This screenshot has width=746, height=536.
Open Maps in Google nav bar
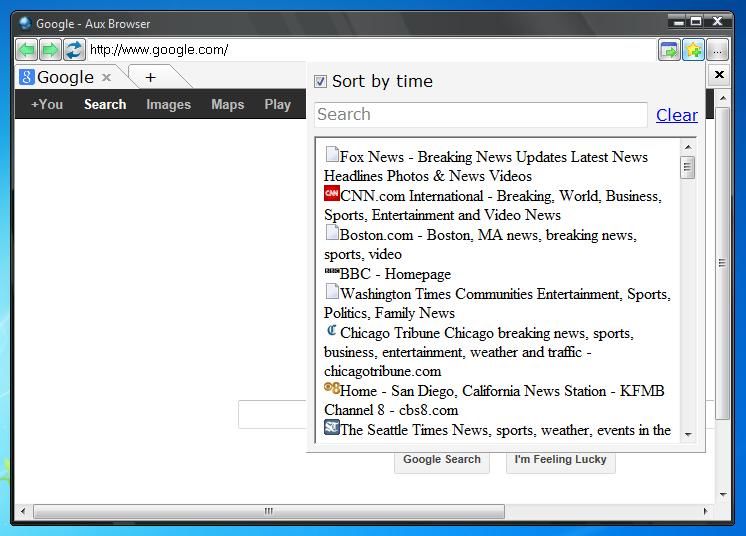(x=227, y=104)
